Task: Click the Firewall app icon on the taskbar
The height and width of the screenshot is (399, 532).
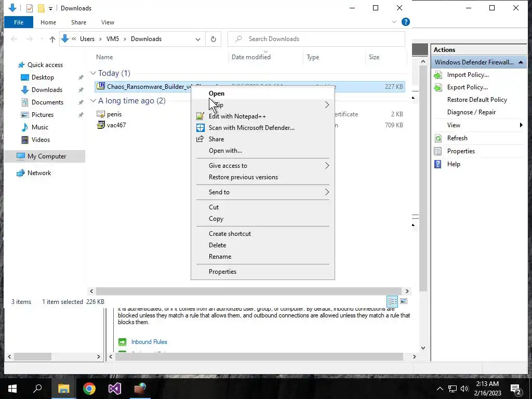Action: tap(140, 389)
